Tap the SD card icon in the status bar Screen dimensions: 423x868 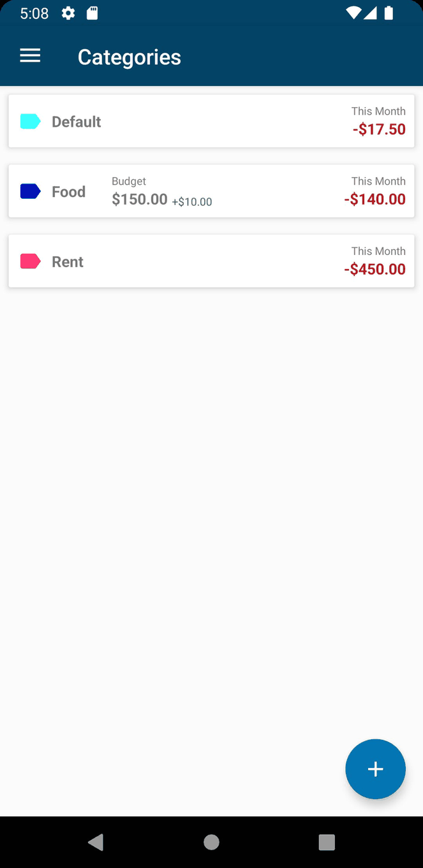tap(92, 13)
